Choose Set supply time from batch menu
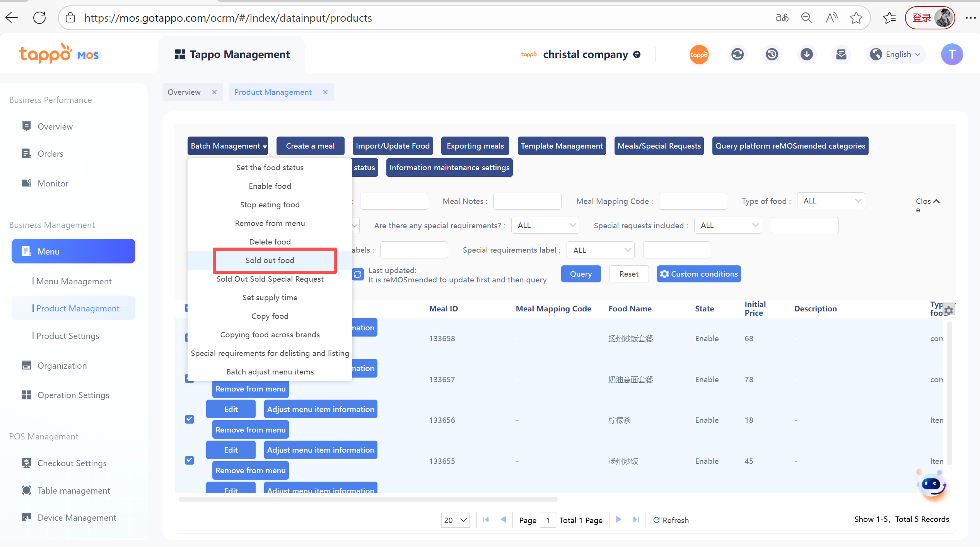Image resolution: width=980 pixels, height=547 pixels. pyautogui.click(x=270, y=297)
